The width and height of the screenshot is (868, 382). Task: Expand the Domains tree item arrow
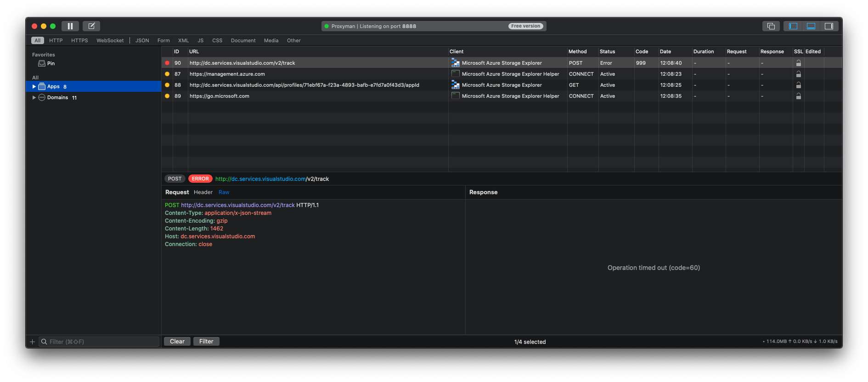(34, 97)
